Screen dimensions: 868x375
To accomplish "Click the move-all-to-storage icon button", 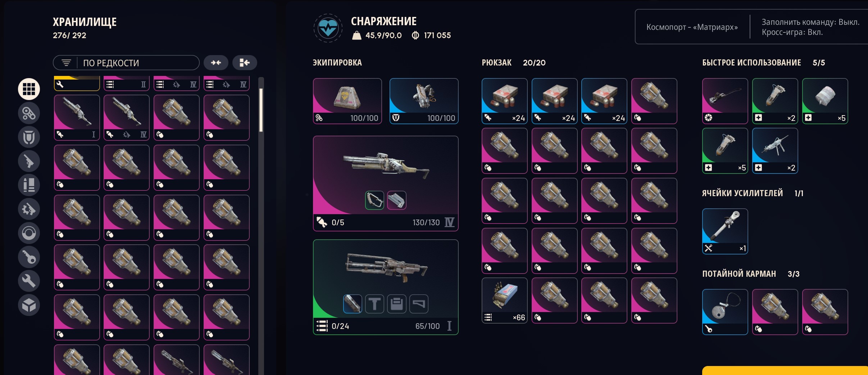I will (x=245, y=63).
